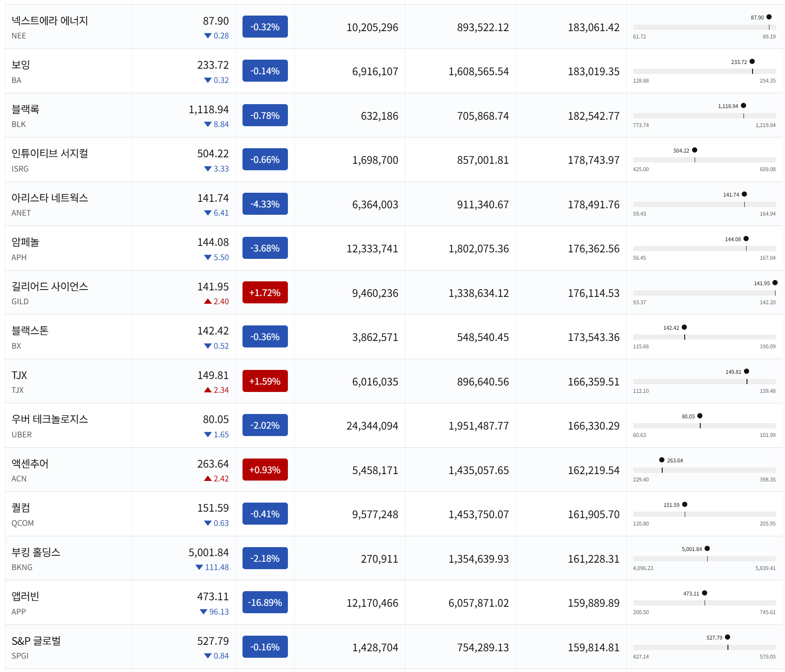Click the range marker dot at 142.42
Screen dimensions: 785x672
click(x=684, y=327)
